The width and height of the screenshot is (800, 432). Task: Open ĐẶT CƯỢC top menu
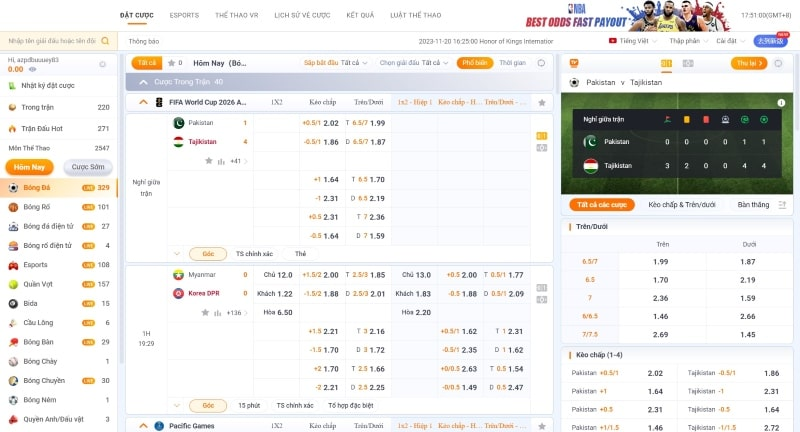(137, 15)
